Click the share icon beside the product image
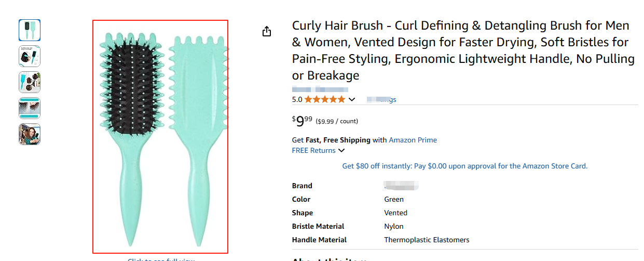644x261 pixels. pos(267,32)
